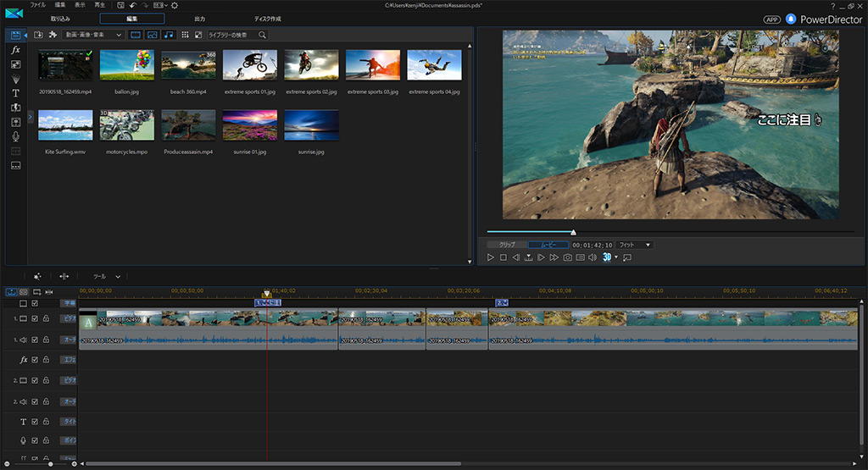The height and width of the screenshot is (470, 868).
Task: Click the magnifier icon in library search
Action: pos(262,35)
